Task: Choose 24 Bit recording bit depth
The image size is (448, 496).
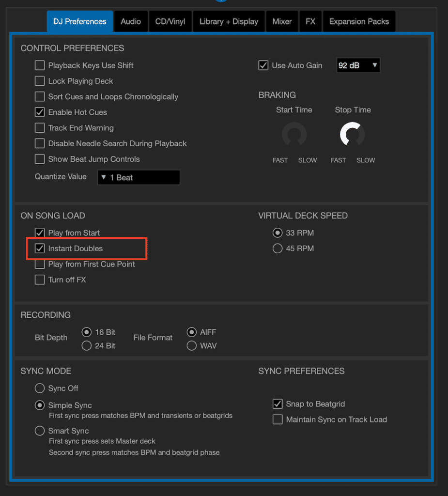Action: click(x=86, y=345)
